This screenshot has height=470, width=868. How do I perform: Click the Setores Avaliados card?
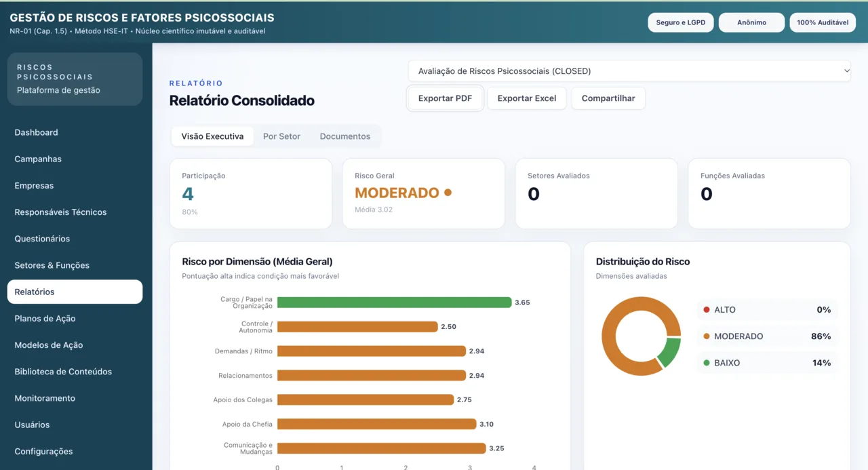(597, 193)
